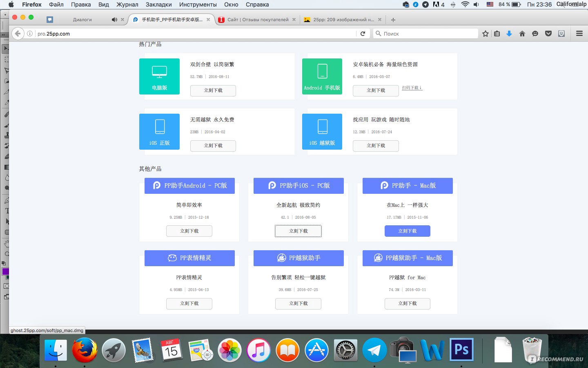Go back with the browser back arrow
The width and height of the screenshot is (588, 368).
click(18, 34)
